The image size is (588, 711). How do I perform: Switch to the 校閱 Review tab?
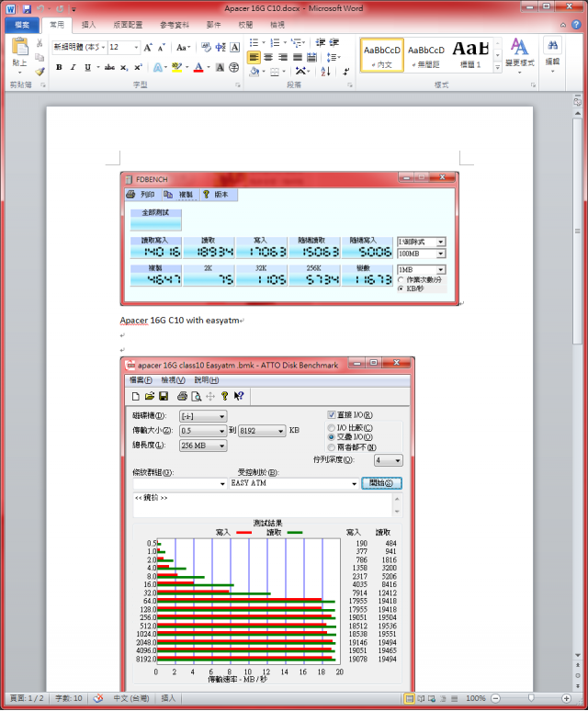[x=245, y=25]
